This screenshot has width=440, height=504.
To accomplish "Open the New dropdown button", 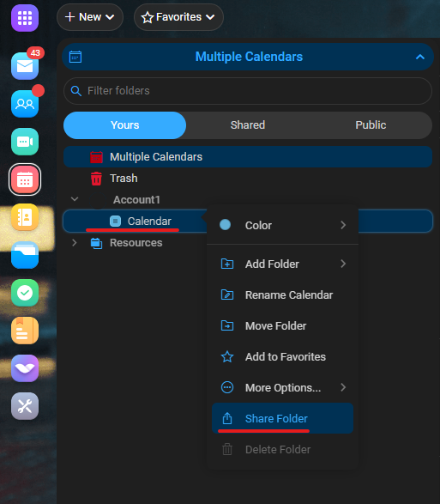I will click(90, 17).
